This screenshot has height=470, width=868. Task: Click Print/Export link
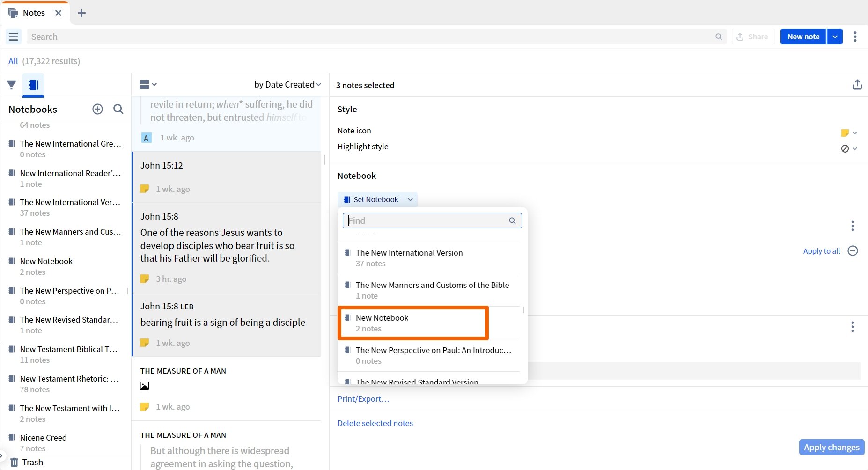pyautogui.click(x=363, y=399)
